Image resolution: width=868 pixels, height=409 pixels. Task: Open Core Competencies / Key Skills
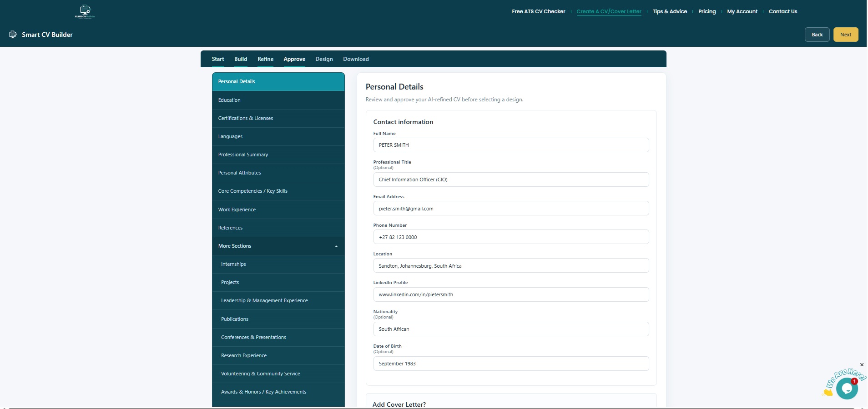(278, 191)
